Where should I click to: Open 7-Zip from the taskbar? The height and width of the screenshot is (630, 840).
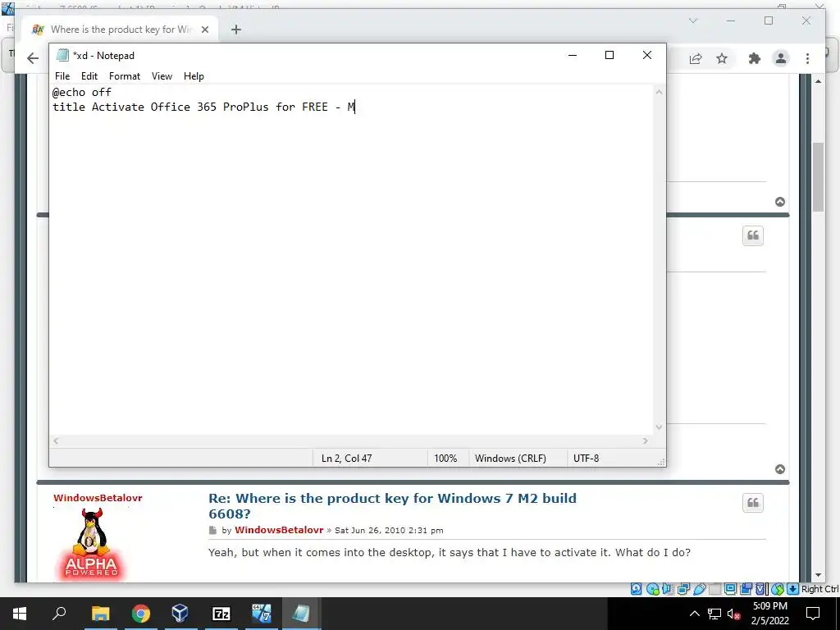tap(221, 614)
